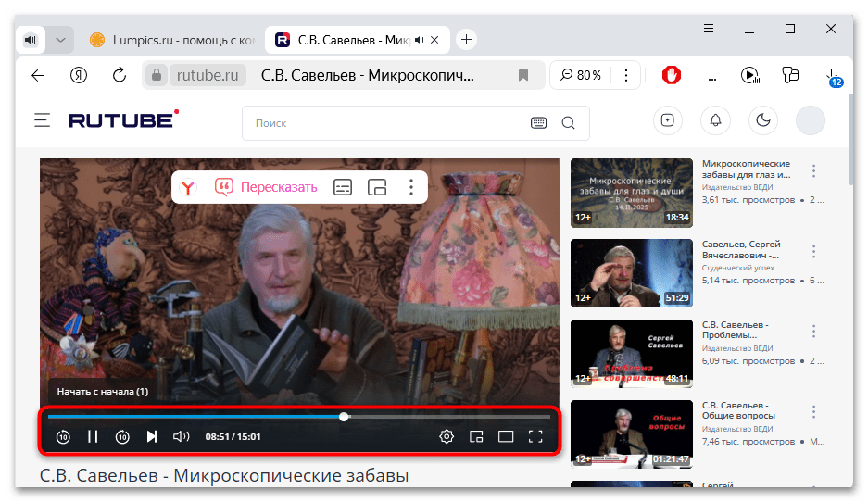Reload the current page
The image size is (868, 502).
119,75
